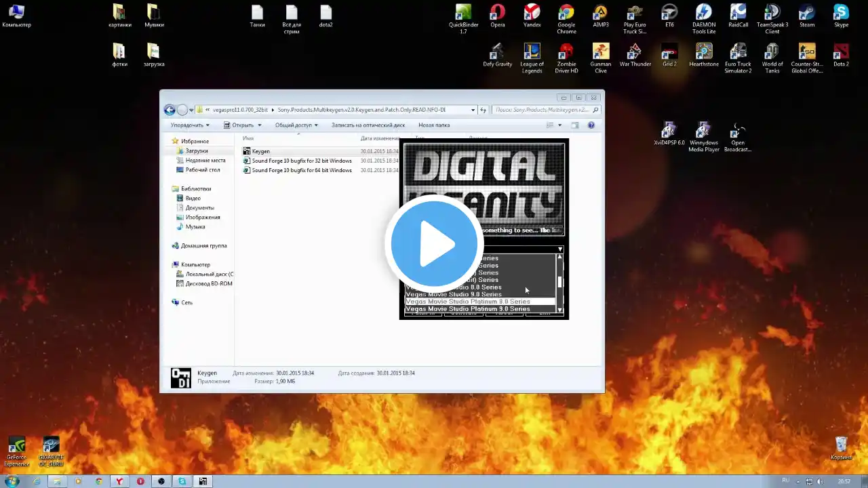Select Рабочий стол in the navigation pane
Viewport: 868px width, 488px height.
click(202, 170)
